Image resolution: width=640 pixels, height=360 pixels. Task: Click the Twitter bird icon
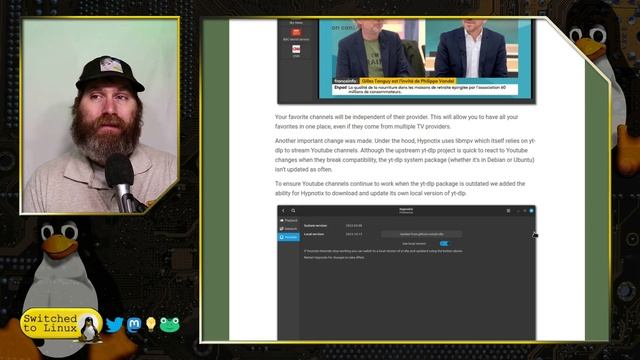114,325
